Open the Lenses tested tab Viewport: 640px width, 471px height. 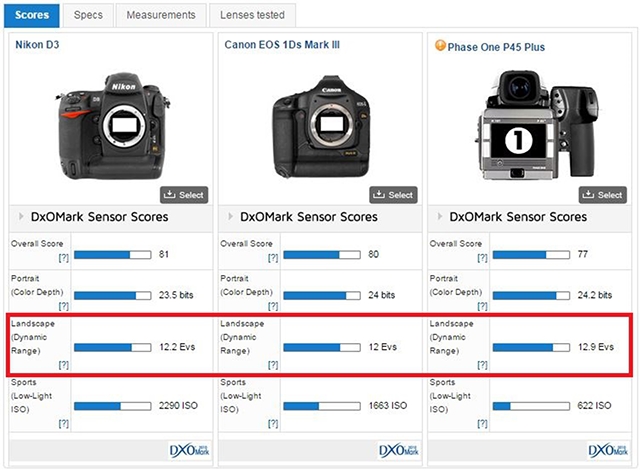click(x=254, y=15)
